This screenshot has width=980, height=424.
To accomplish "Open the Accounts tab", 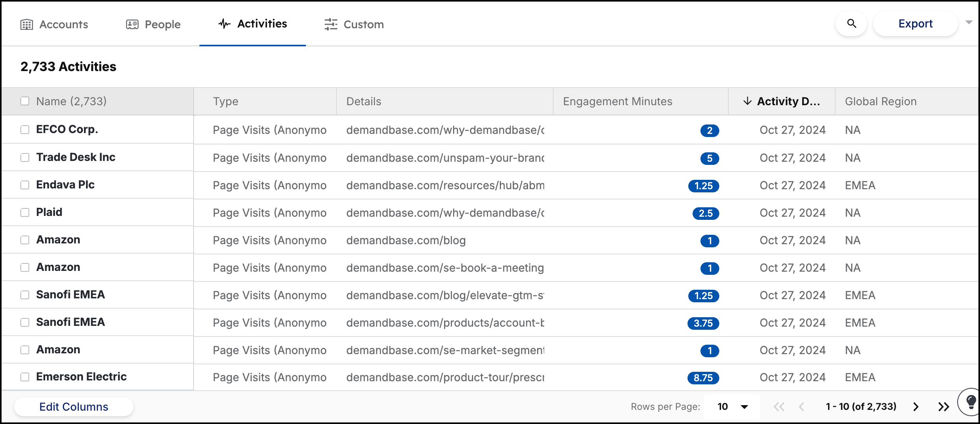I will (x=54, y=24).
